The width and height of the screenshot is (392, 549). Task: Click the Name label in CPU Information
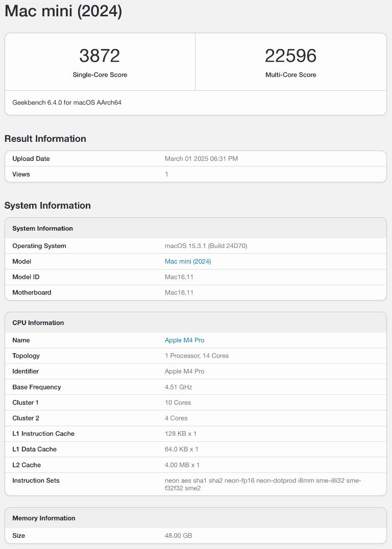click(x=21, y=340)
